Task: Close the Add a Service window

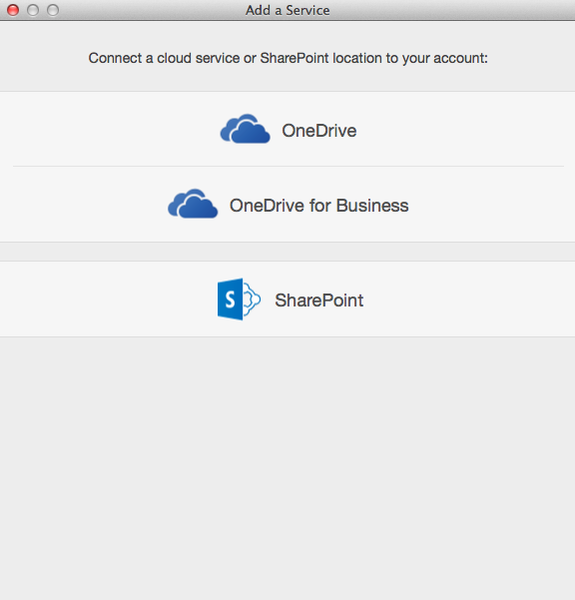Action: pos(13,10)
